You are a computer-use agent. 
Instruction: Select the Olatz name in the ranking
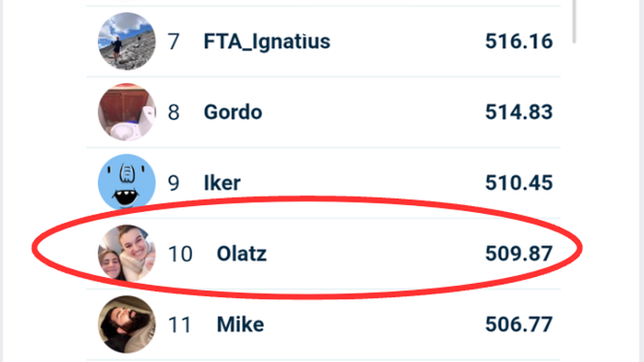[242, 254]
